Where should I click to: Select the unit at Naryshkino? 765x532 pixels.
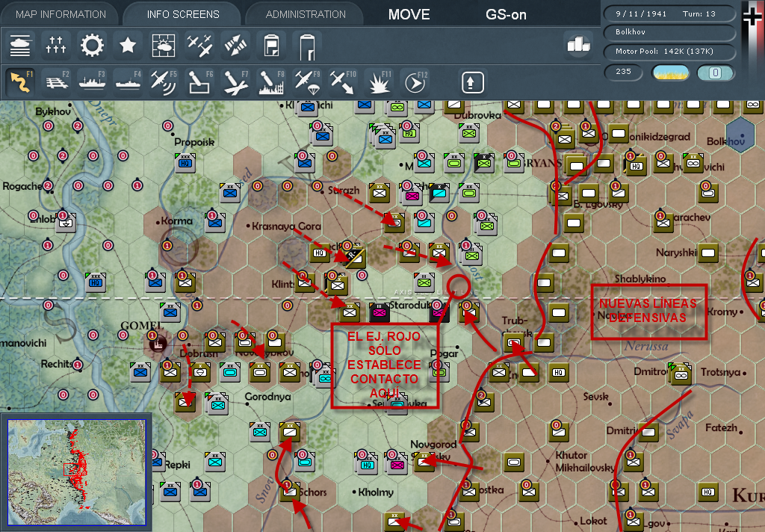coord(708,253)
